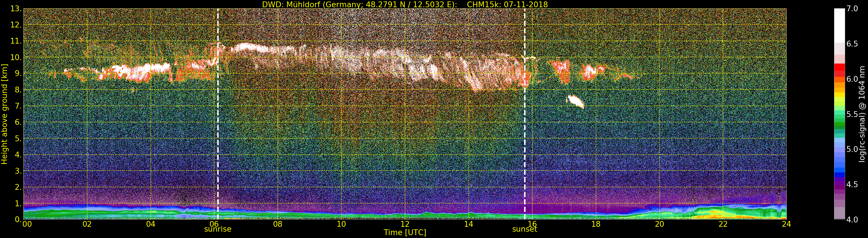Select the '12.' tick on the height axis

16,25
